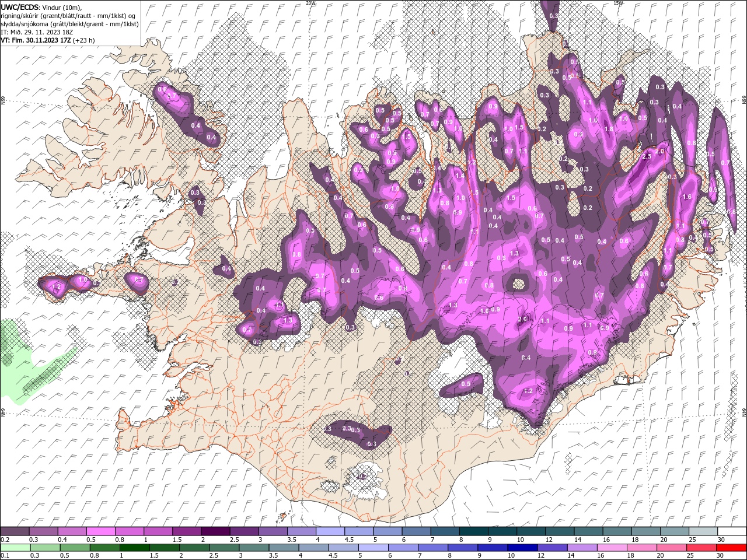The height and width of the screenshot is (560, 747).
Task: Click the 'Vindur (10m),' header text
Action: coord(63,7)
